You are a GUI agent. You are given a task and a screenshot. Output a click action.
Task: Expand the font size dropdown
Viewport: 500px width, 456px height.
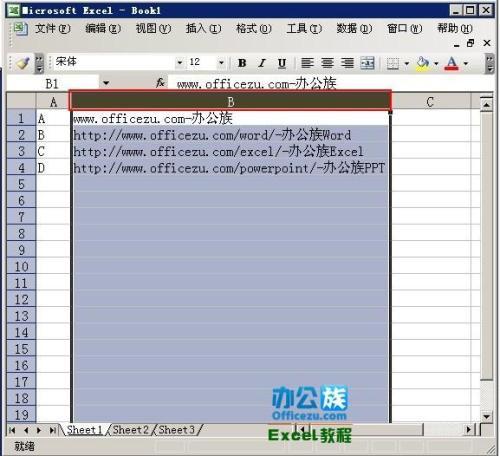tap(221, 62)
